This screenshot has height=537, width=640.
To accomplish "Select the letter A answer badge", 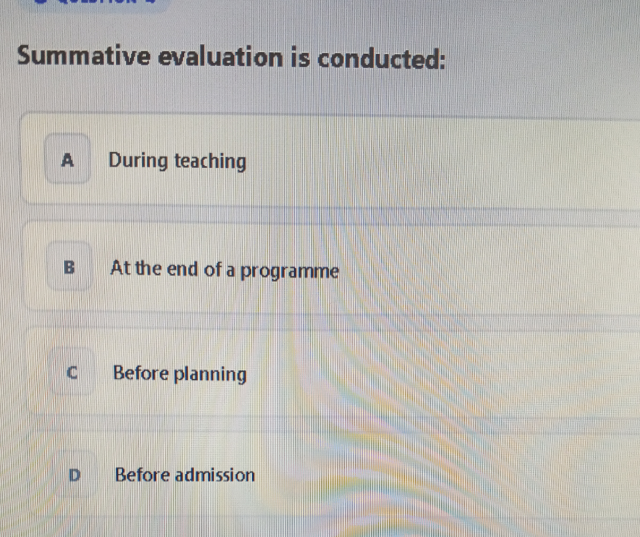I will click(x=67, y=159).
